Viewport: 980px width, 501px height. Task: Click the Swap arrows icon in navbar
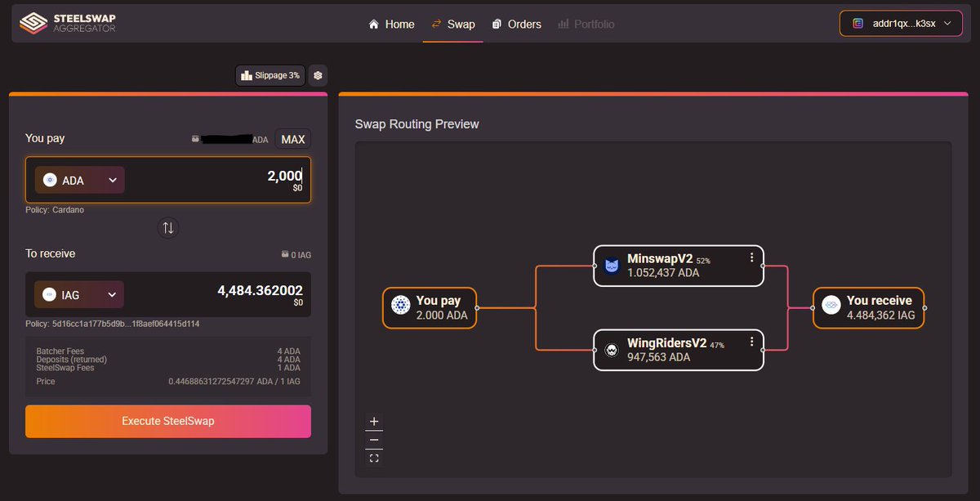point(436,25)
